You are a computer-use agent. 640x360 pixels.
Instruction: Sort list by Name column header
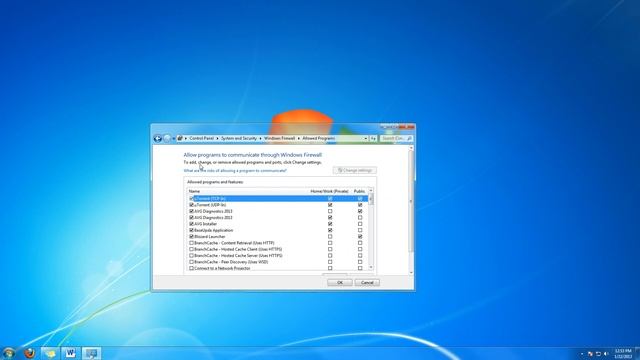click(195, 191)
